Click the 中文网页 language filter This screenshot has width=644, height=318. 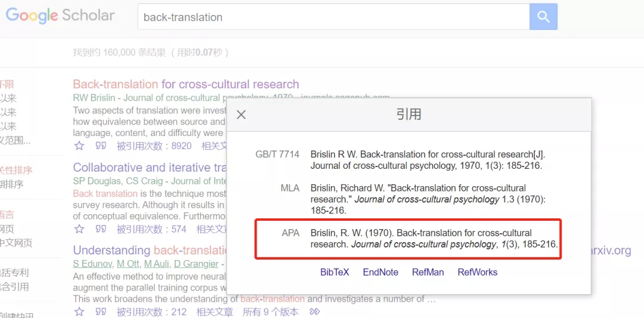(x=16, y=243)
